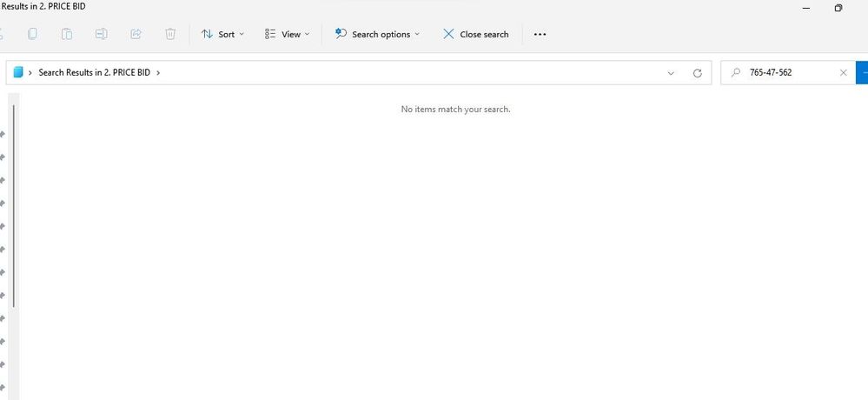The height and width of the screenshot is (400, 868).
Task: Click the Refresh button in the address bar
Action: 698,72
